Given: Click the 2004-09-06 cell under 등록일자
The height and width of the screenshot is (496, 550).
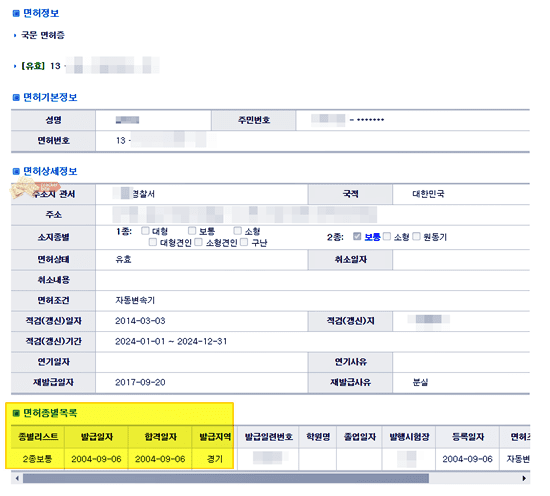Looking at the screenshot, I should (x=468, y=459).
